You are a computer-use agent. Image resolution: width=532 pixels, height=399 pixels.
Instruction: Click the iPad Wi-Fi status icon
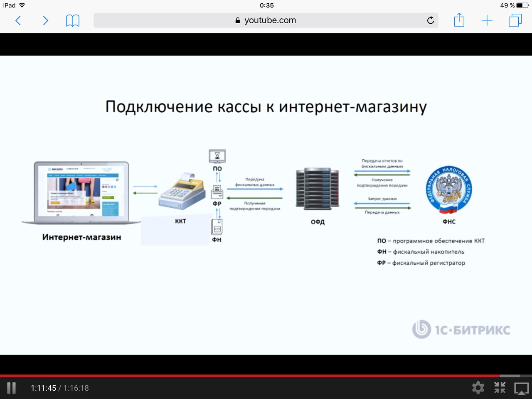pos(22,5)
